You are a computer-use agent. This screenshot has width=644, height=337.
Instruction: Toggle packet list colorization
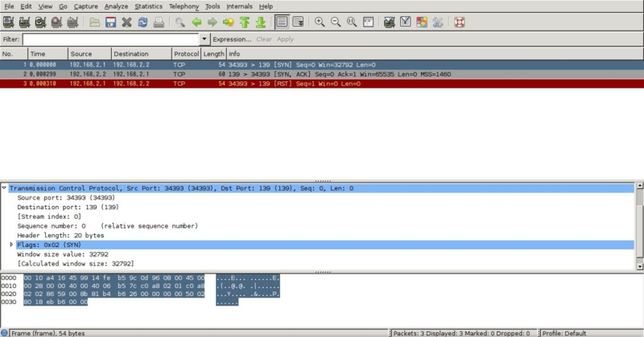(282, 23)
